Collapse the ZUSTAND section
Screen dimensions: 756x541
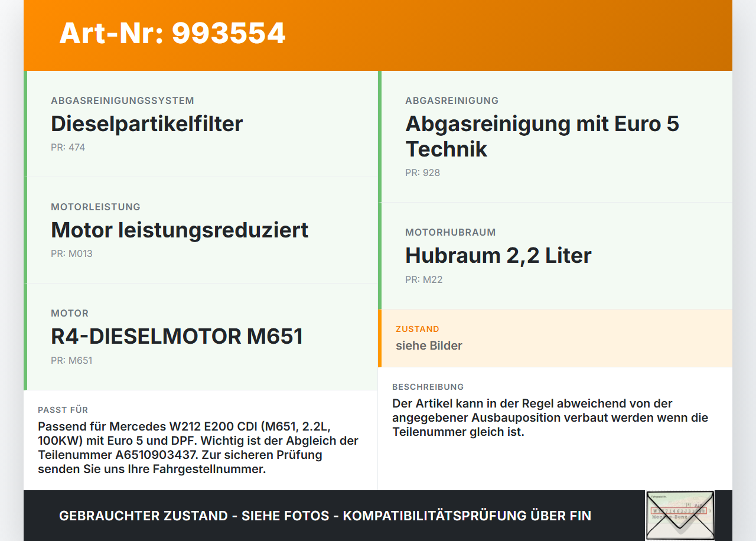pyautogui.click(x=418, y=328)
